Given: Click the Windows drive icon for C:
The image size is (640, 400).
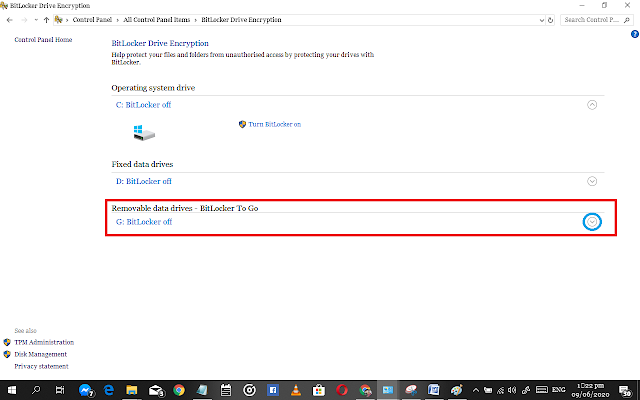Looking at the screenshot, I should pyautogui.click(x=144, y=133).
